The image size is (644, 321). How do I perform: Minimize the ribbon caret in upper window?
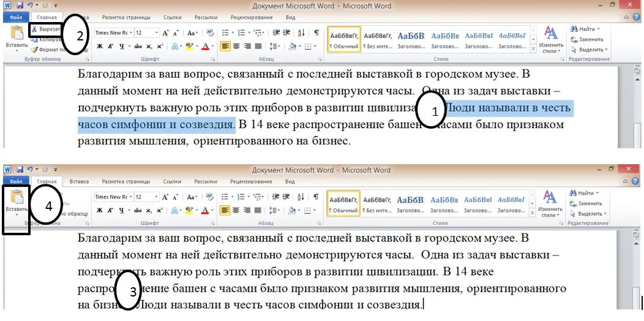(626, 17)
